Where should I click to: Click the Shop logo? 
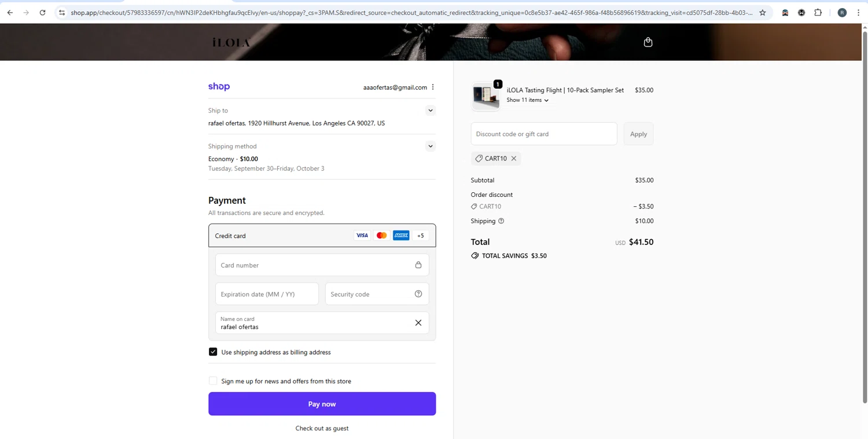coord(219,87)
